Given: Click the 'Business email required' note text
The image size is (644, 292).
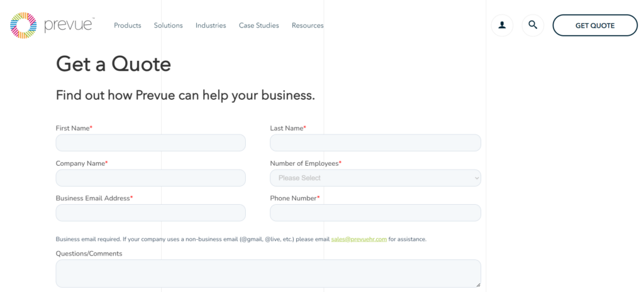Looking at the screenshot, I should 241,239.
